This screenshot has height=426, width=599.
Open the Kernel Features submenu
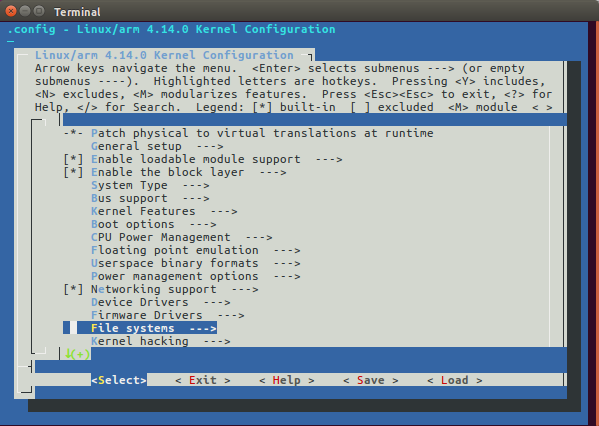[164, 211]
